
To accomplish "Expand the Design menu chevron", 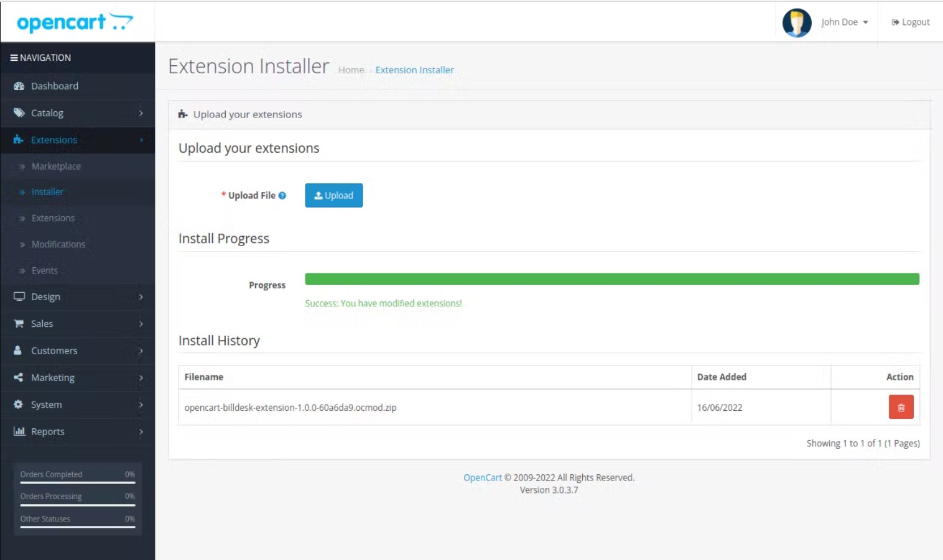I will [x=141, y=297].
